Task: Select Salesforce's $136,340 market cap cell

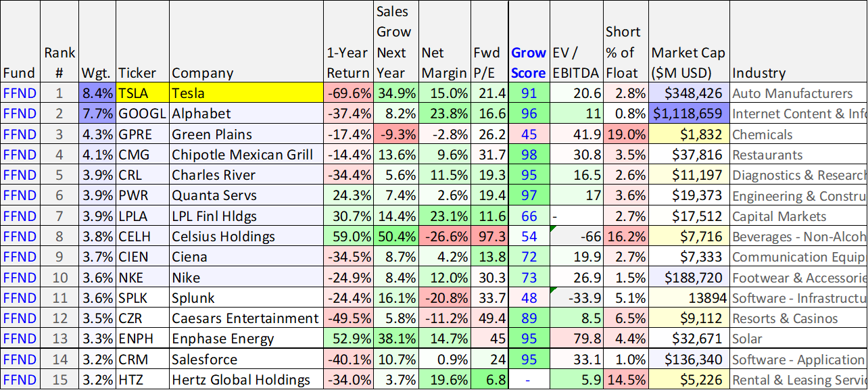Action: (x=689, y=360)
